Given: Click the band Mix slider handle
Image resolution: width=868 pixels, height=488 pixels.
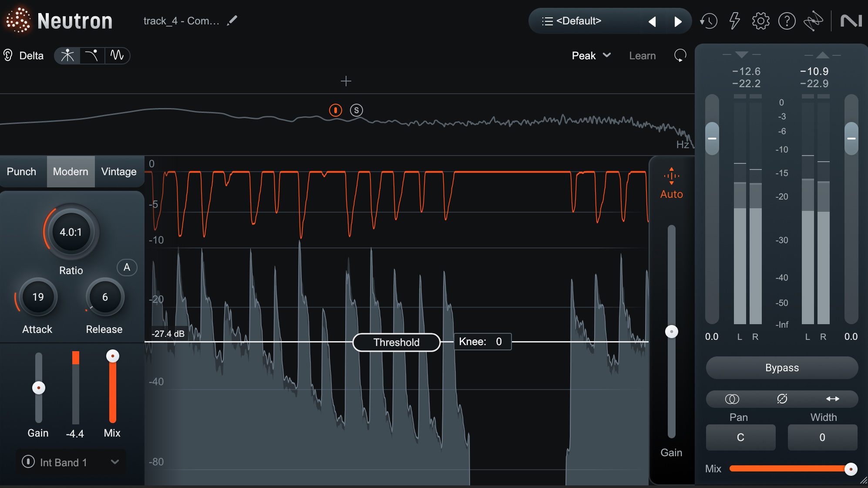Looking at the screenshot, I should (x=113, y=356).
